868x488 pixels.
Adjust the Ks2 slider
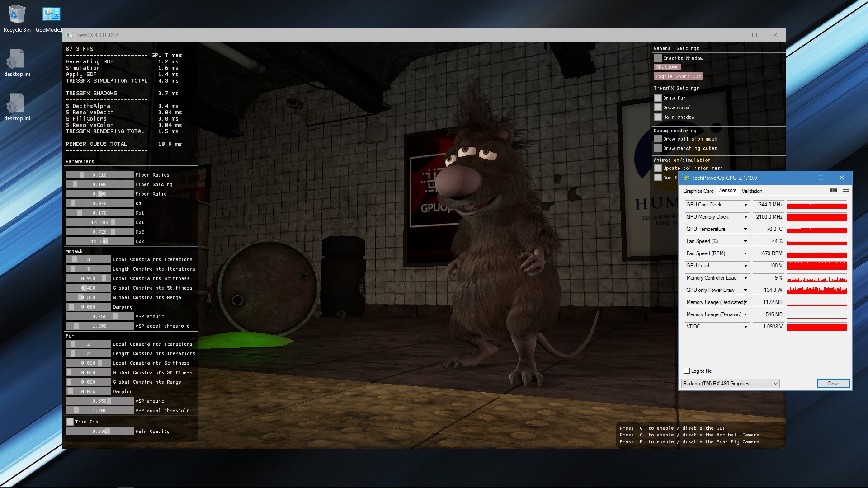pyautogui.click(x=99, y=232)
